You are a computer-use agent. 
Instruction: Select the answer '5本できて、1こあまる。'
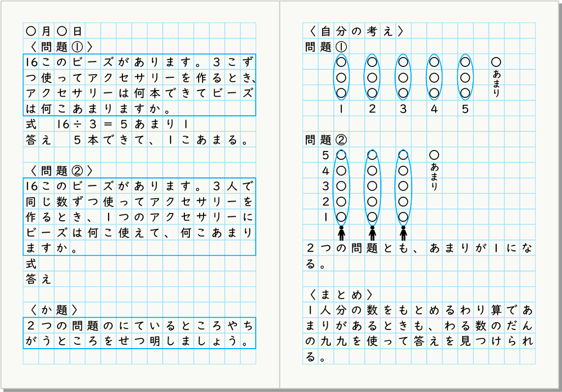click(x=161, y=140)
